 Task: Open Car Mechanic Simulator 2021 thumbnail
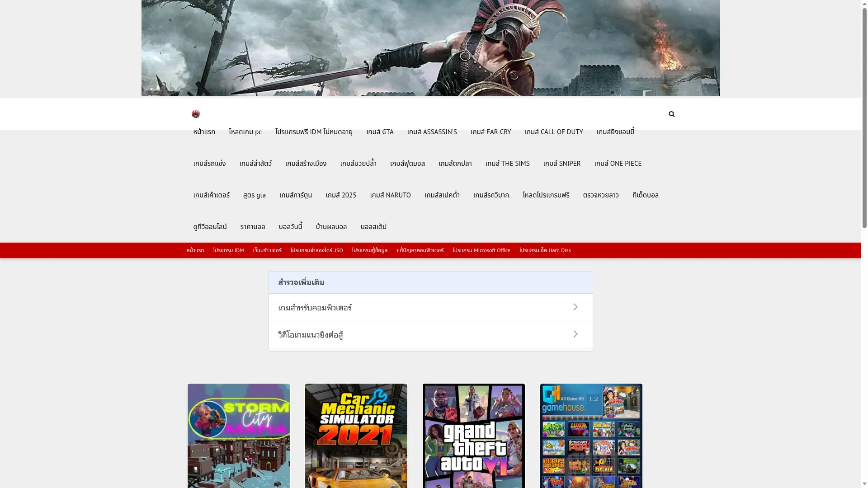(356, 436)
